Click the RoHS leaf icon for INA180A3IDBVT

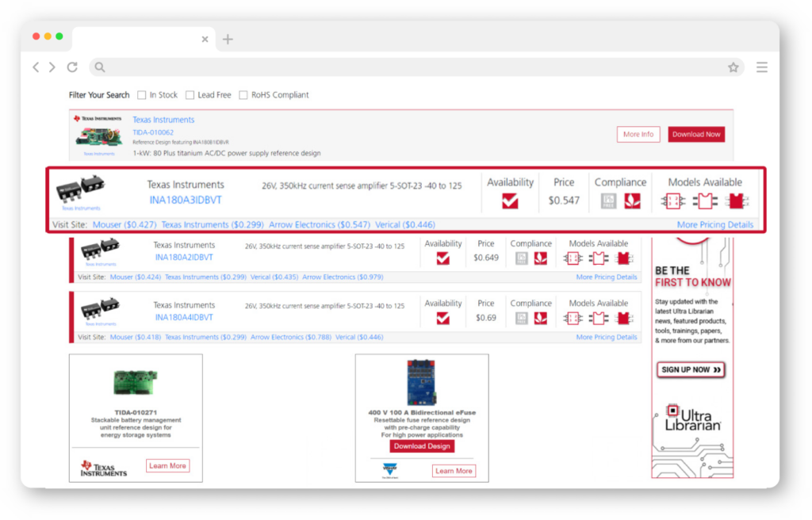point(632,201)
